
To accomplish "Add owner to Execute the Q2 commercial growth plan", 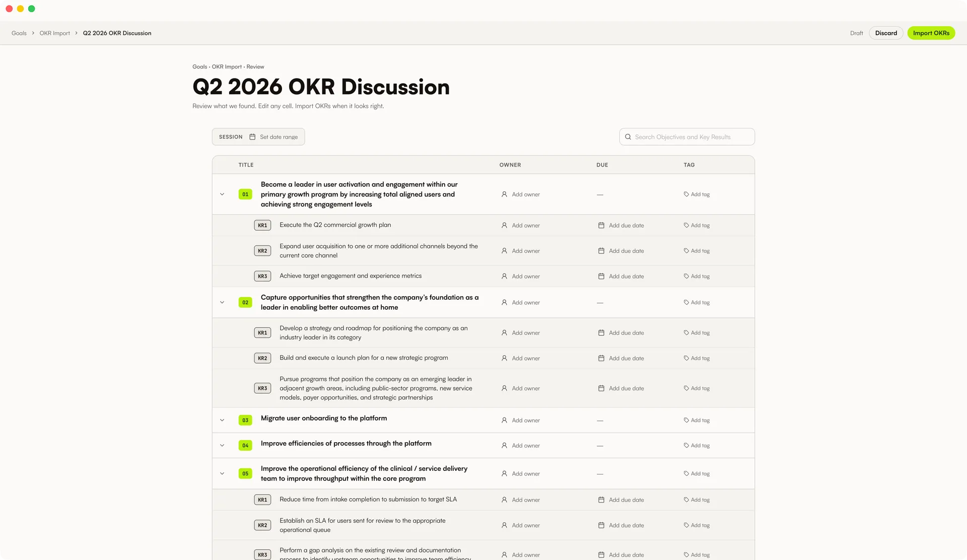I will 520,226.
